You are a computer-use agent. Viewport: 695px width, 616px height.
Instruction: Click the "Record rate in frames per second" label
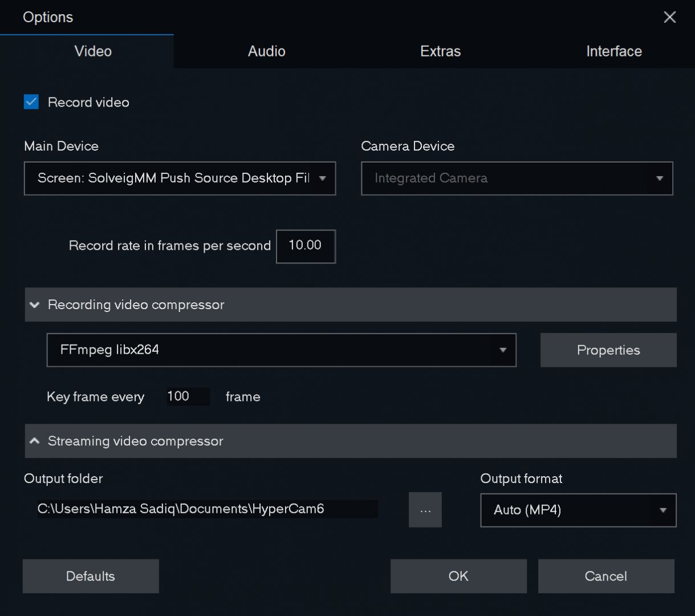(170, 246)
